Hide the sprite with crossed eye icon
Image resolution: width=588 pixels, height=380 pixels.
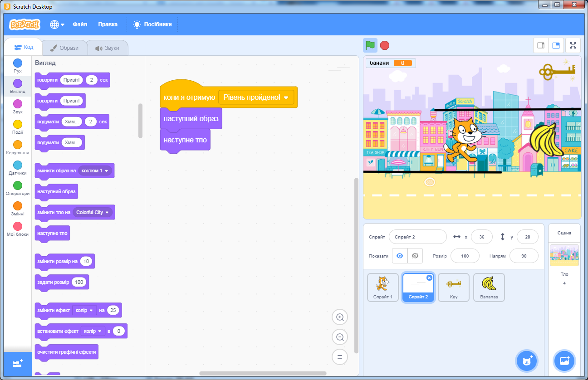click(x=415, y=256)
